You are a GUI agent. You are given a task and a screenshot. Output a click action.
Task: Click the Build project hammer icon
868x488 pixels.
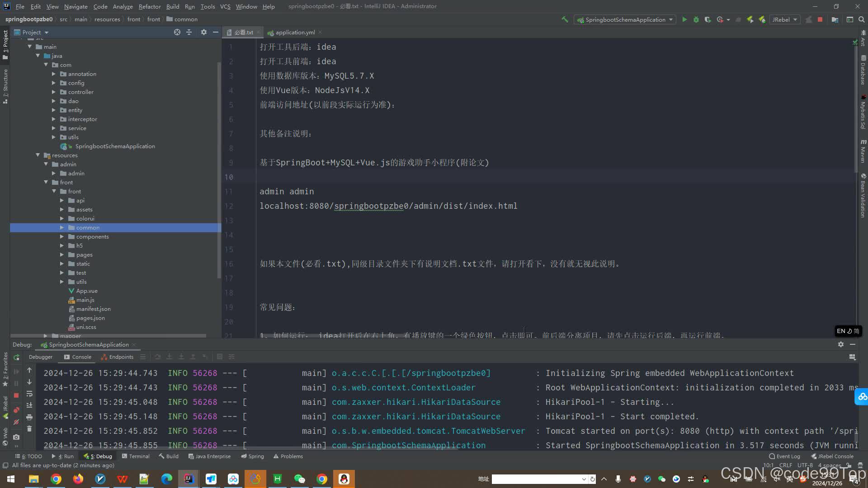click(565, 19)
